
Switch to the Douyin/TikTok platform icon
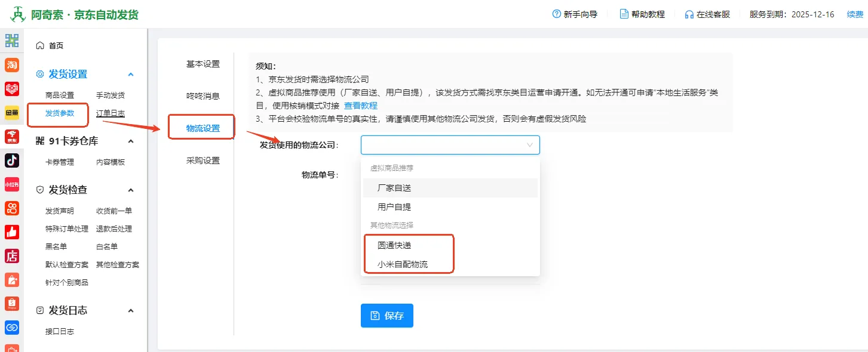pos(12,160)
